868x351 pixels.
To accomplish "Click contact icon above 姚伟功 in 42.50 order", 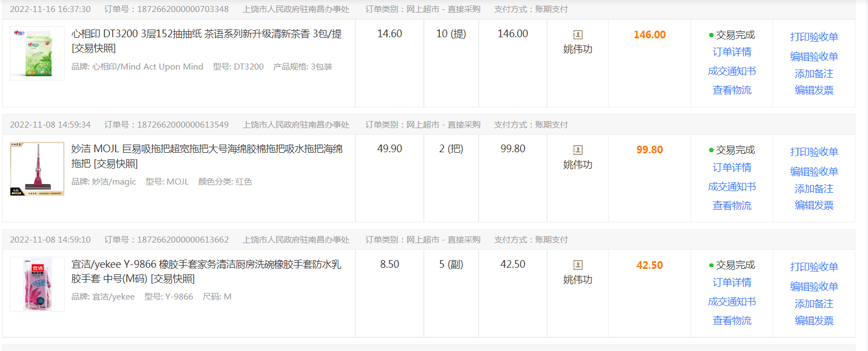I will (578, 265).
